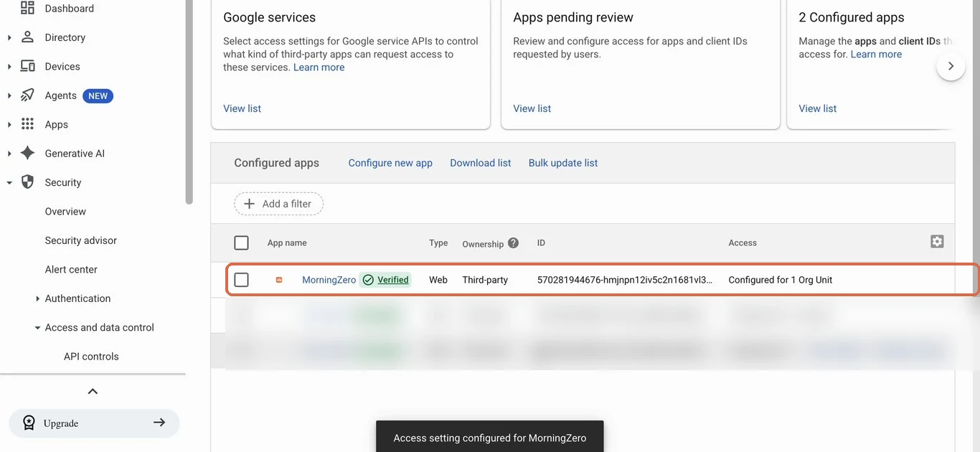Viewport: 980px width, 452px height.
Task: Click View list under Google services
Action: (242, 108)
